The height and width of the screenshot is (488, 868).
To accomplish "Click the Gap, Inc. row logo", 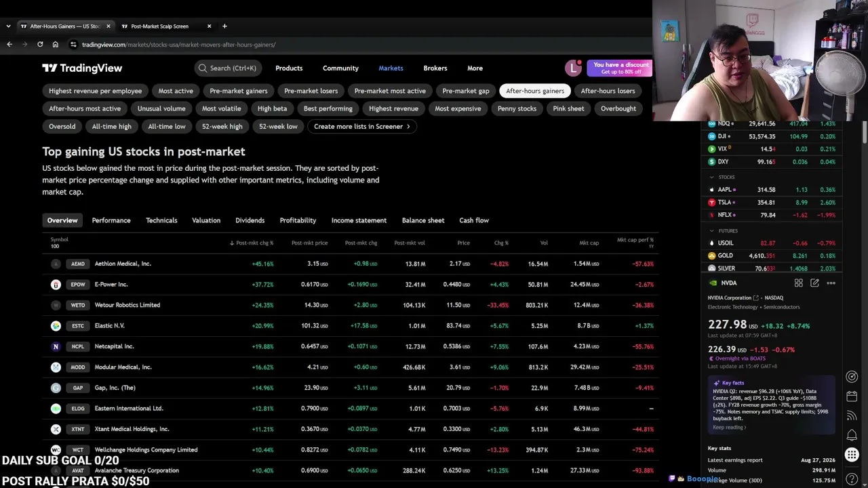I will click(x=56, y=388).
